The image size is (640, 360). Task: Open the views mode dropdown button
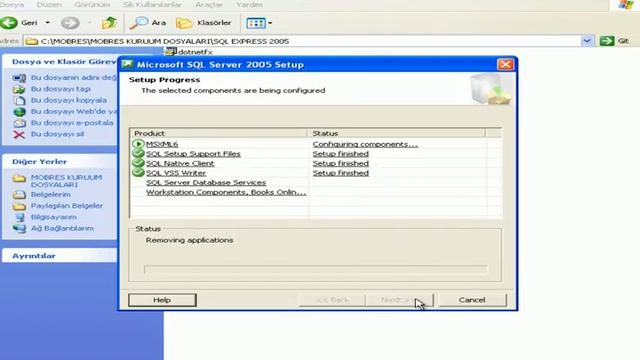[259, 23]
